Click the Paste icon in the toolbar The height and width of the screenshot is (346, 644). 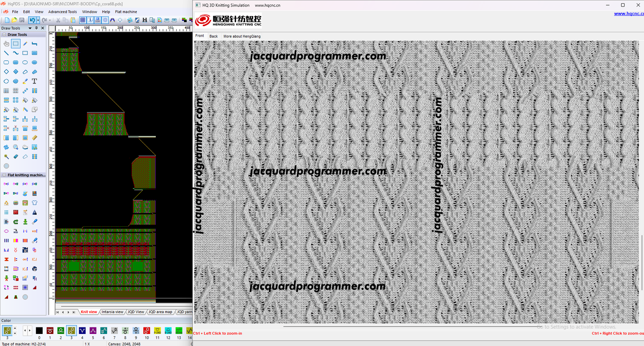coord(73,20)
